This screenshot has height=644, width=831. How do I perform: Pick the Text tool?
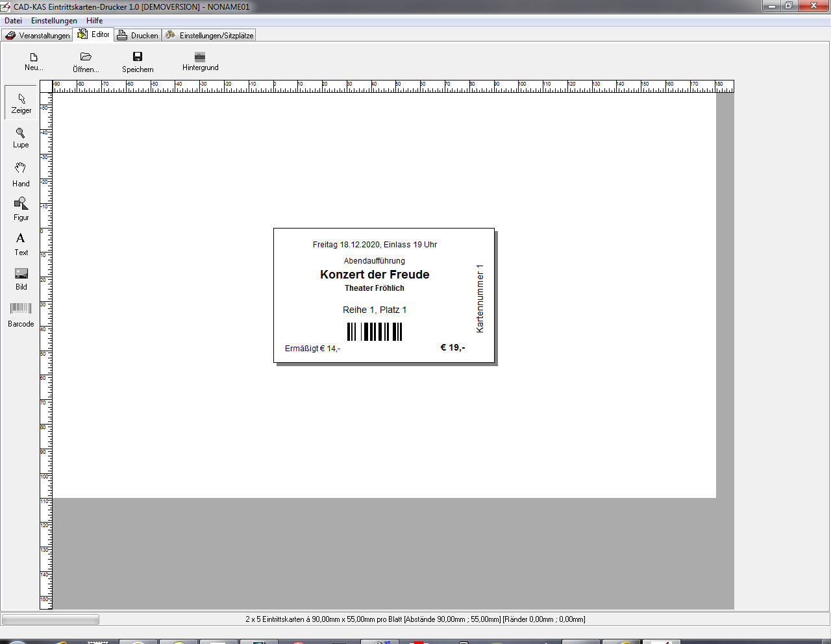(21, 243)
